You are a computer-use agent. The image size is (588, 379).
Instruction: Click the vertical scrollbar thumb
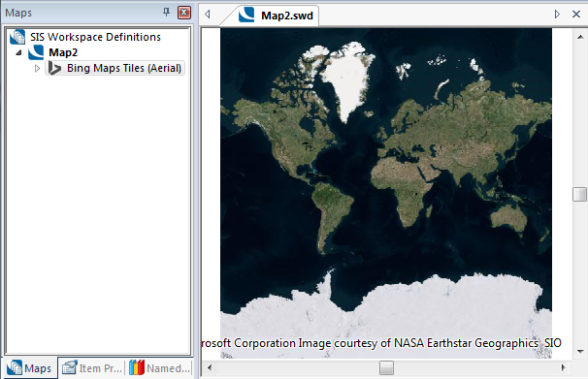[x=579, y=194]
